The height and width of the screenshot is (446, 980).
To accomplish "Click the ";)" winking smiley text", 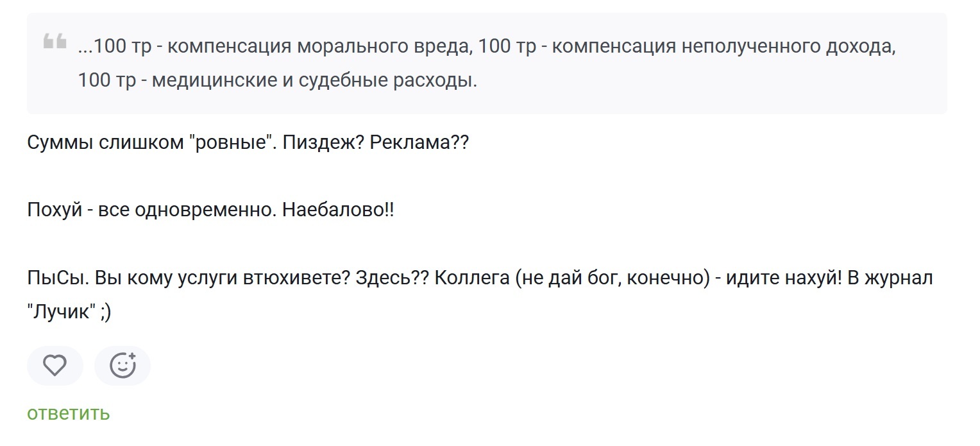I will 106,313.
